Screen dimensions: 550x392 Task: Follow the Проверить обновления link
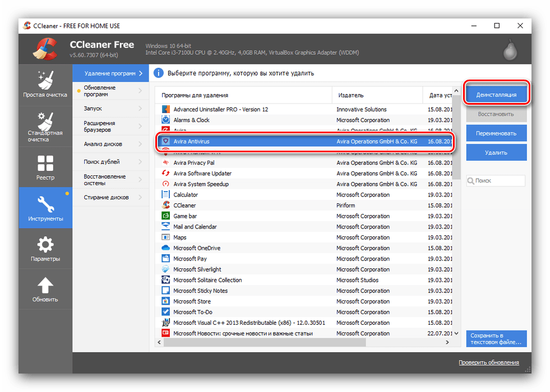[488, 362]
